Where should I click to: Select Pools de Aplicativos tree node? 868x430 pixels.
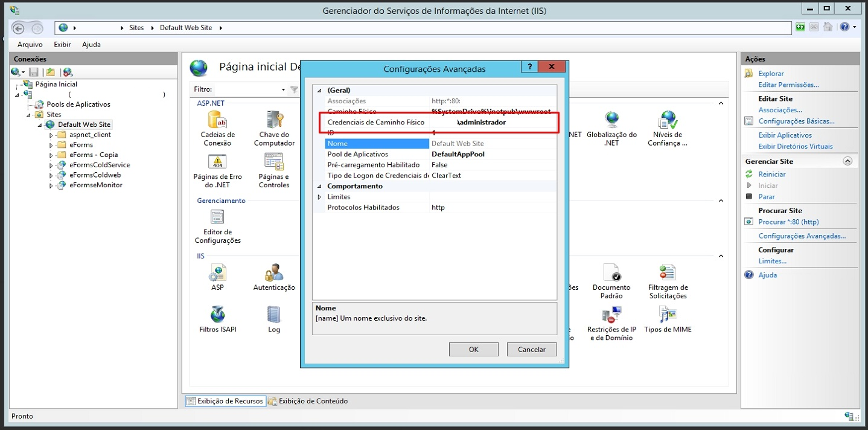[x=78, y=104]
